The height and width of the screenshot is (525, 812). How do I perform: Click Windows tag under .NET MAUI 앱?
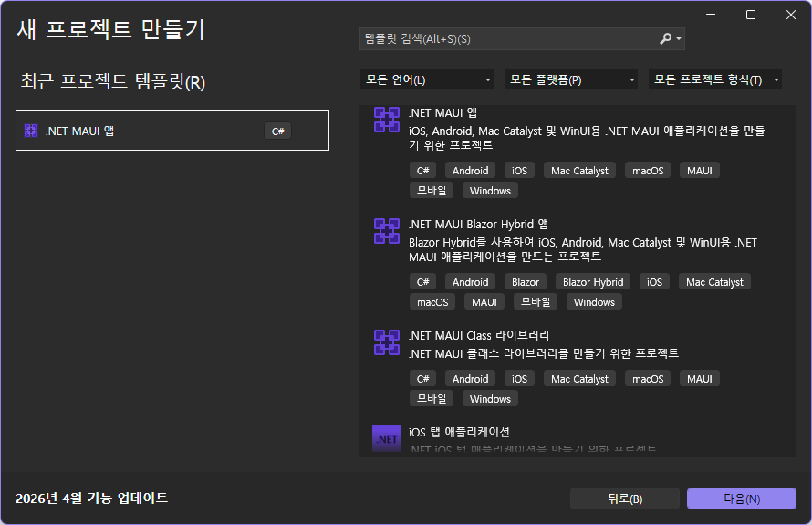pos(490,191)
